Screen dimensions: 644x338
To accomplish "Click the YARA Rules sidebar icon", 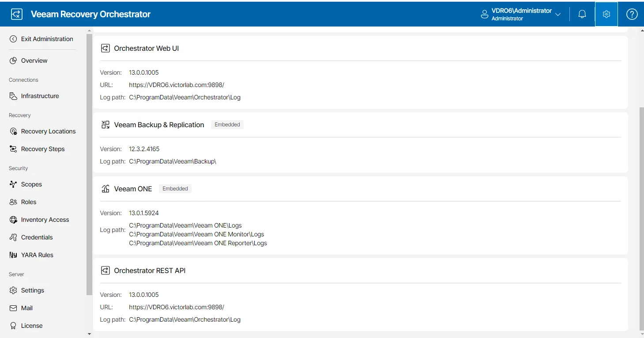I will 13,255.
